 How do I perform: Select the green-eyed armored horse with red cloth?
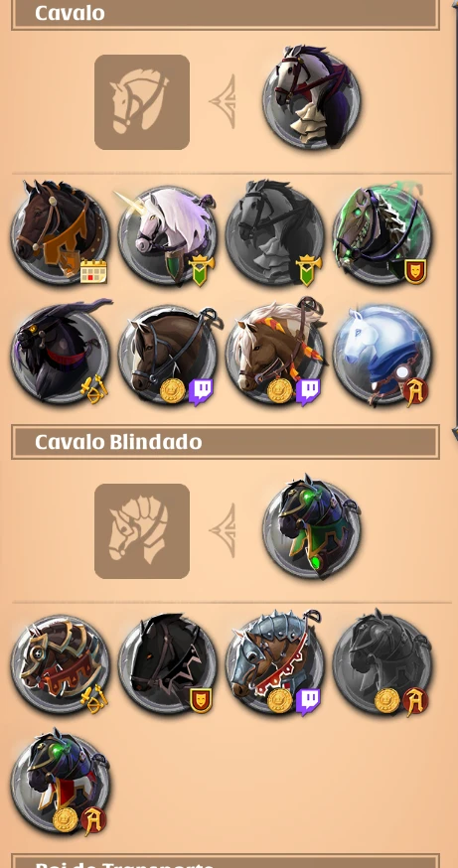pyautogui.click(x=60, y=783)
